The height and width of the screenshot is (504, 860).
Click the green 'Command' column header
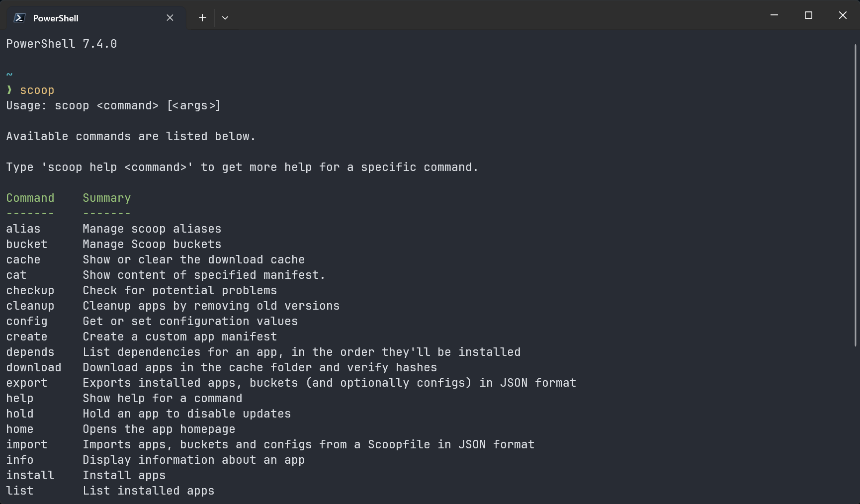pyautogui.click(x=30, y=198)
